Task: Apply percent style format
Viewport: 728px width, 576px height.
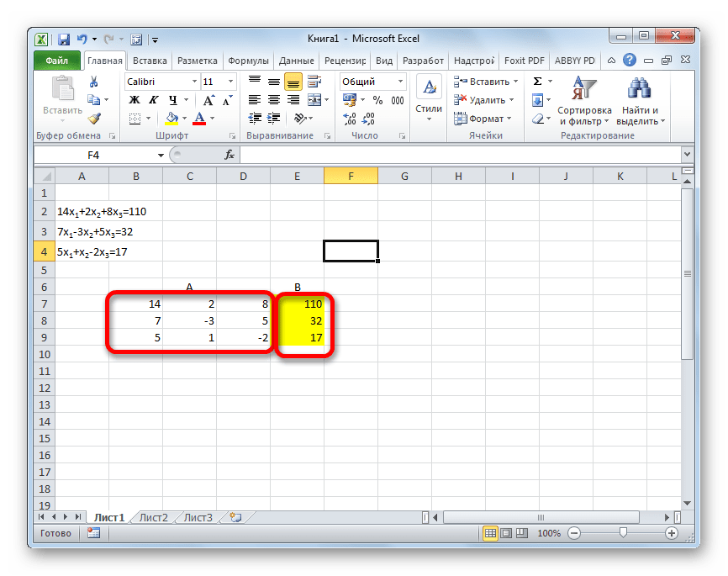Action: coord(378,100)
